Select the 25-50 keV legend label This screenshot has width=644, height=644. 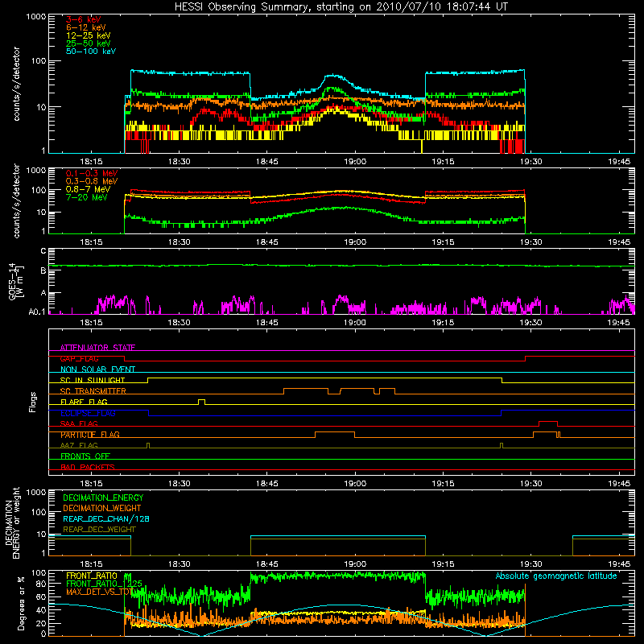[x=89, y=43]
